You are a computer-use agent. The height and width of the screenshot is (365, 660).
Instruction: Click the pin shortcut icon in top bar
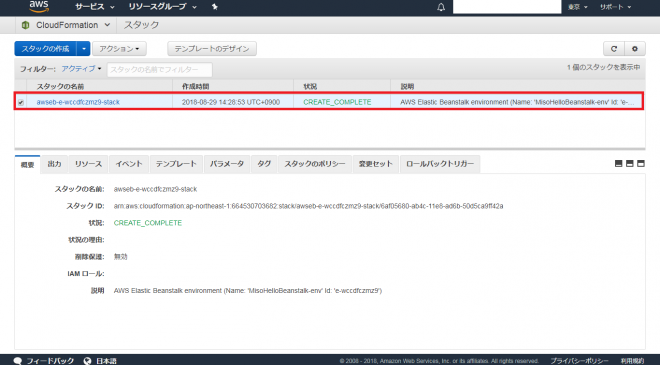215,7
